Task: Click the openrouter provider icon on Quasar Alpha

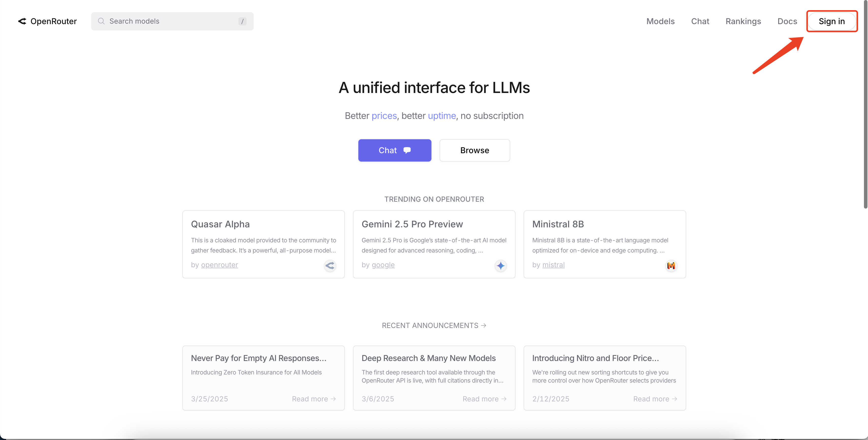Action: pyautogui.click(x=330, y=266)
